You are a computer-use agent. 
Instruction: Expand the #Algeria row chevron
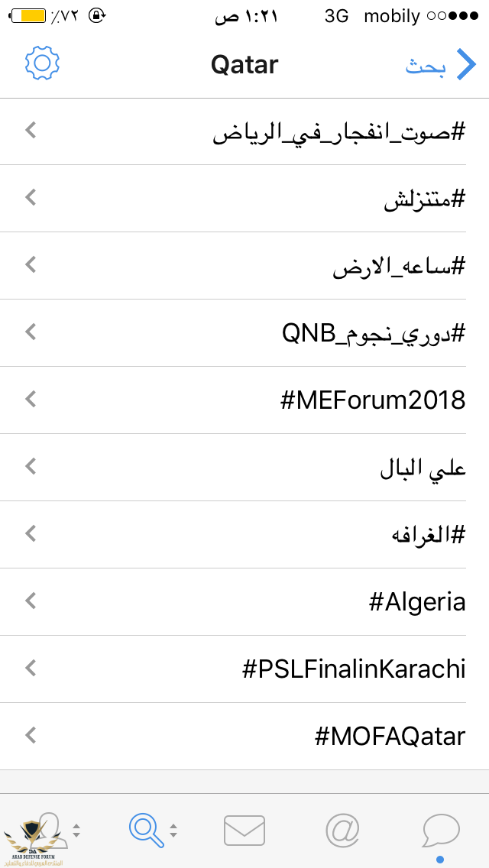[x=31, y=601]
